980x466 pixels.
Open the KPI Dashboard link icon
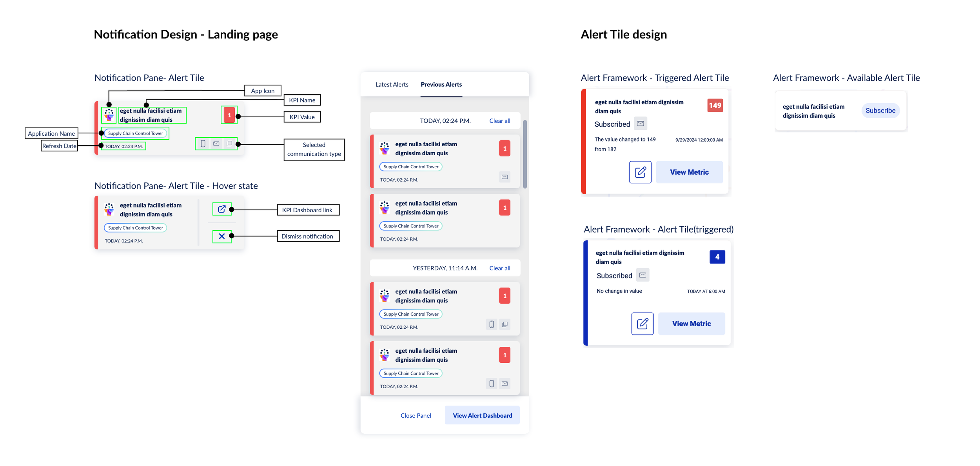[x=221, y=209]
